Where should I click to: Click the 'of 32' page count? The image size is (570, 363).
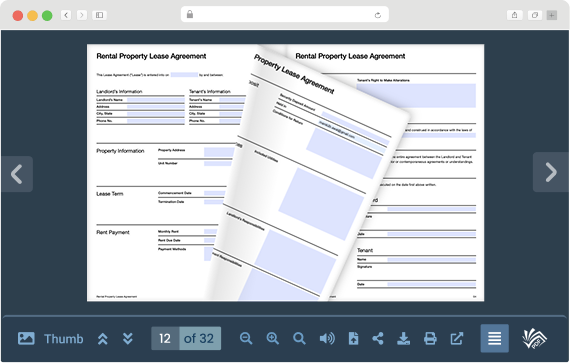pyautogui.click(x=199, y=338)
